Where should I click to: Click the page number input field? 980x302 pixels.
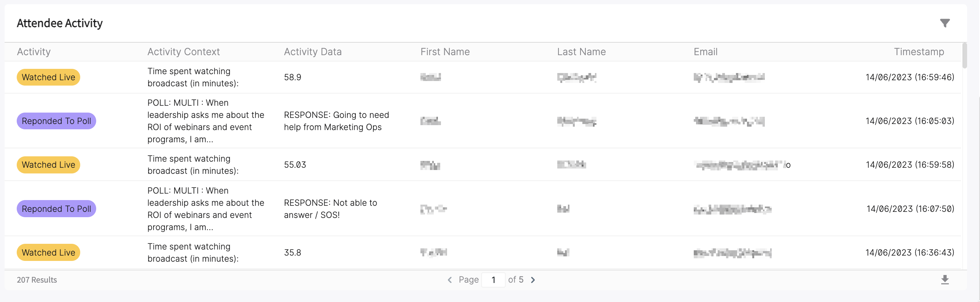pyautogui.click(x=493, y=280)
